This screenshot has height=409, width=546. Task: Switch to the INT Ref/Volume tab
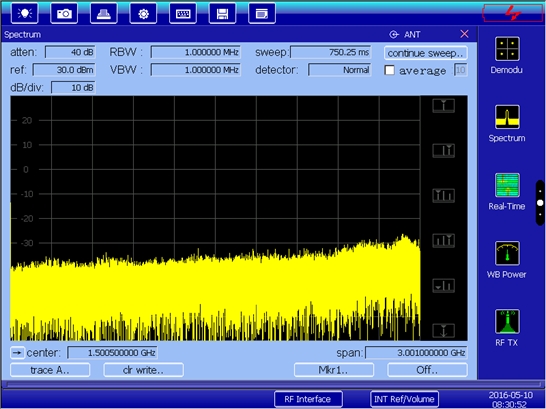click(404, 399)
